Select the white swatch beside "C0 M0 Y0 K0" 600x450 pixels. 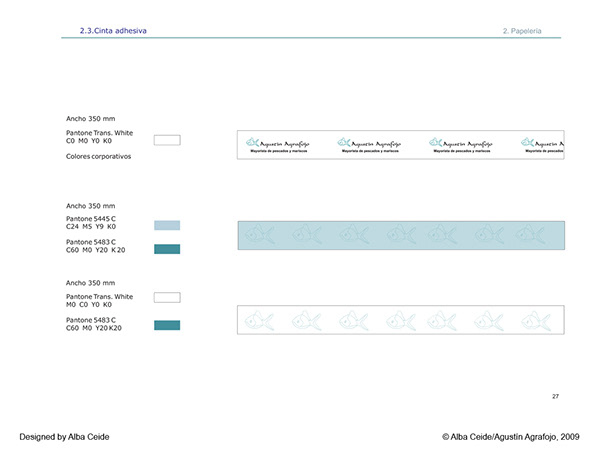pyautogui.click(x=167, y=140)
